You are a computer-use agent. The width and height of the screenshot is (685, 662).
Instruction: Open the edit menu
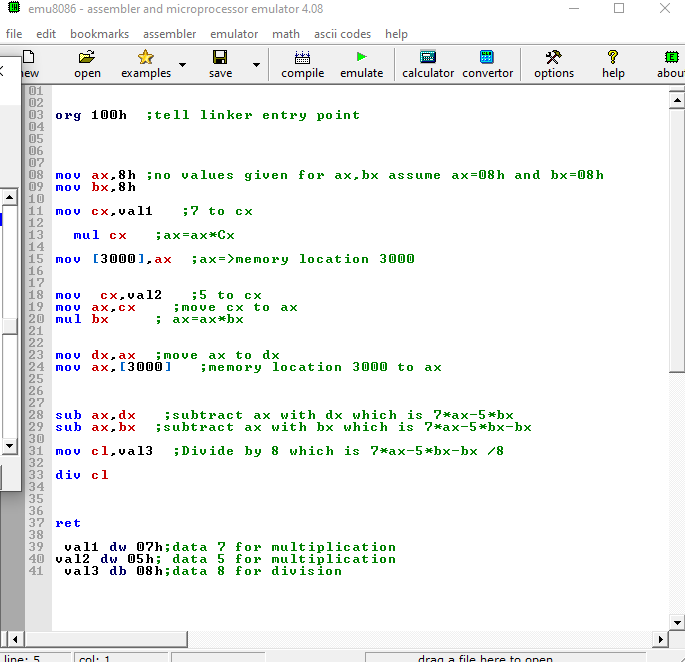click(x=46, y=34)
